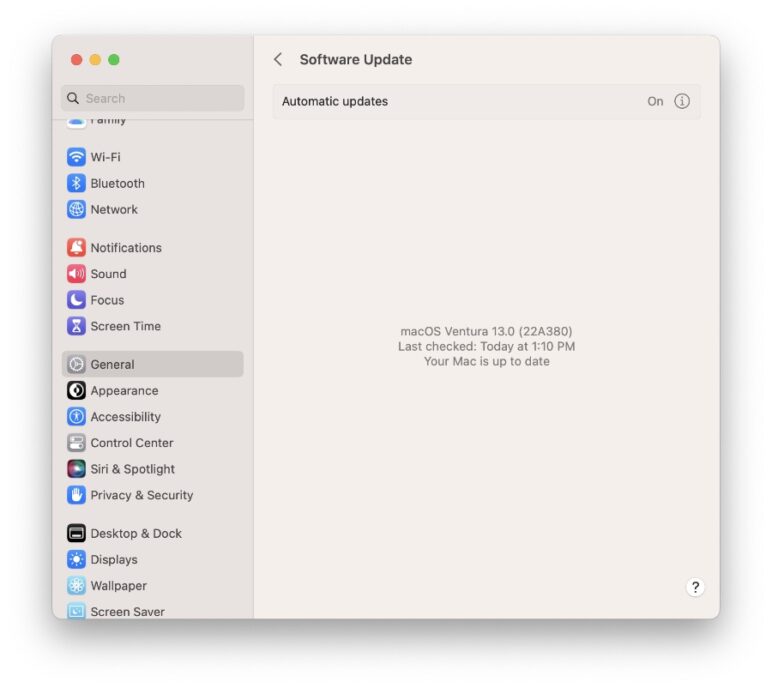772x688 pixels.
Task: Click the Notifications bell icon
Action: pos(76,248)
